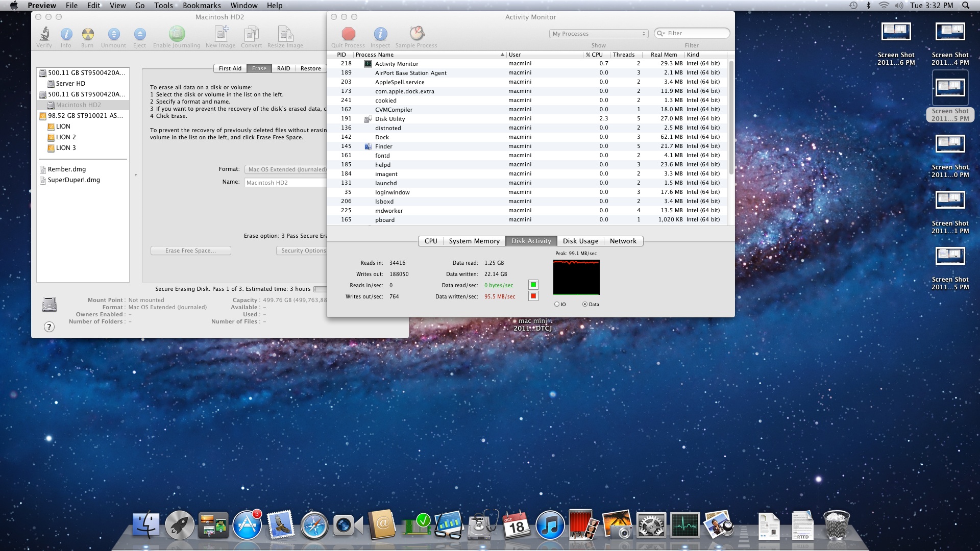Click the Sample Process icon
Viewport: 980px width, 551px height.
pyautogui.click(x=416, y=34)
